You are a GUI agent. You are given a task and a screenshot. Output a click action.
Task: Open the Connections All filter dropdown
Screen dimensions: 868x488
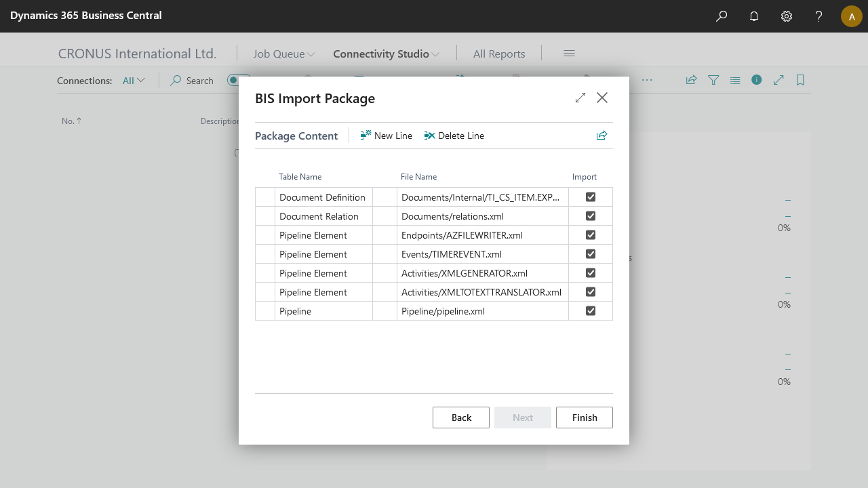click(134, 81)
